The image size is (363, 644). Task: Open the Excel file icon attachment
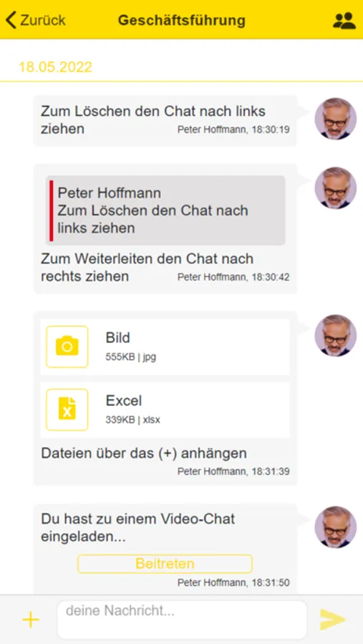tap(67, 409)
